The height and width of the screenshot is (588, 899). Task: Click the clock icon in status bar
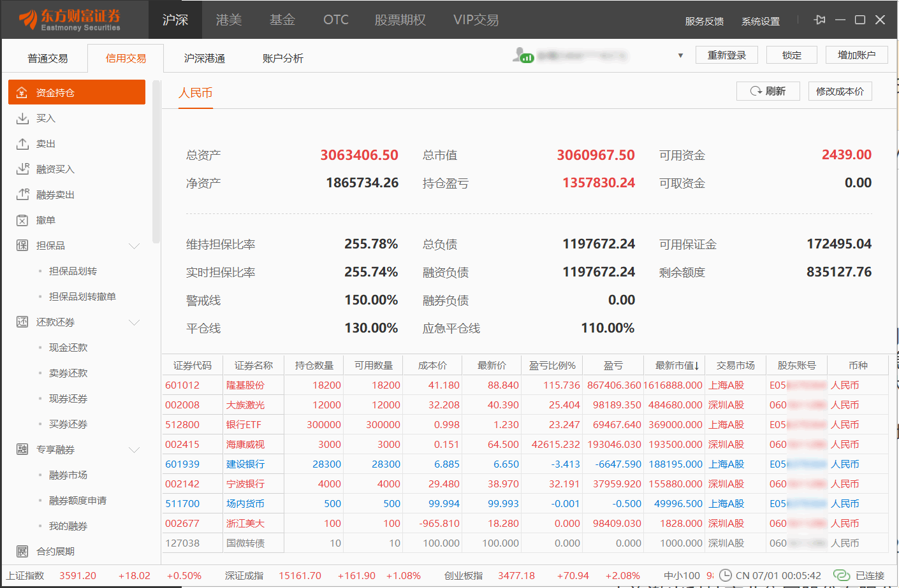[x=725, y=575]
